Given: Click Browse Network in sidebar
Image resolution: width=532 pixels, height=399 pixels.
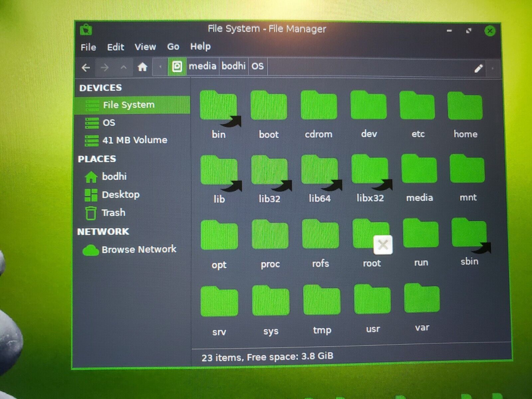Looking at the screenshot, I should (132, 249).
